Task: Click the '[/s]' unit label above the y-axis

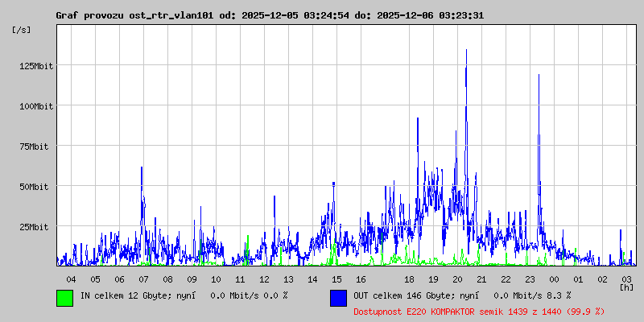Action: [22, 30]
